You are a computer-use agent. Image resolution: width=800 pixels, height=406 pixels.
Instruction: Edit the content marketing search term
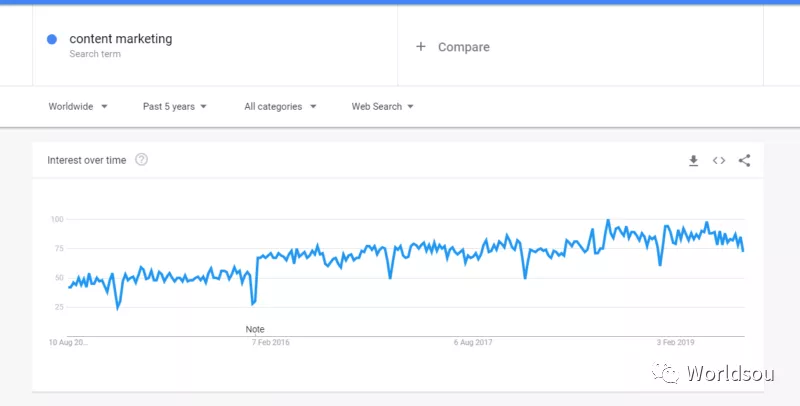point(120,39)
